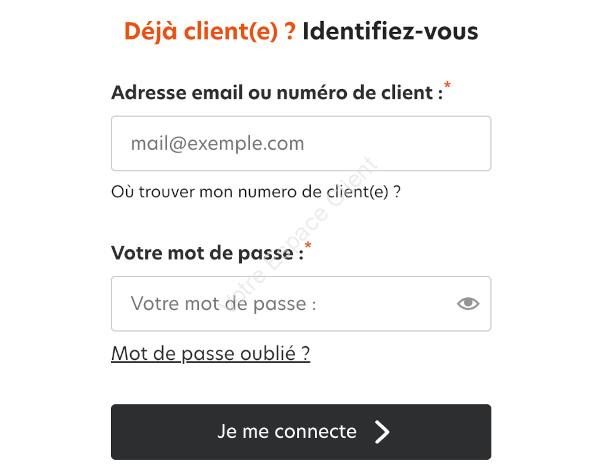The width and height of the screenshot is (600, 475).
Task: Click the 'Votre mot de passe :' placeholder text
Action: 223,304
